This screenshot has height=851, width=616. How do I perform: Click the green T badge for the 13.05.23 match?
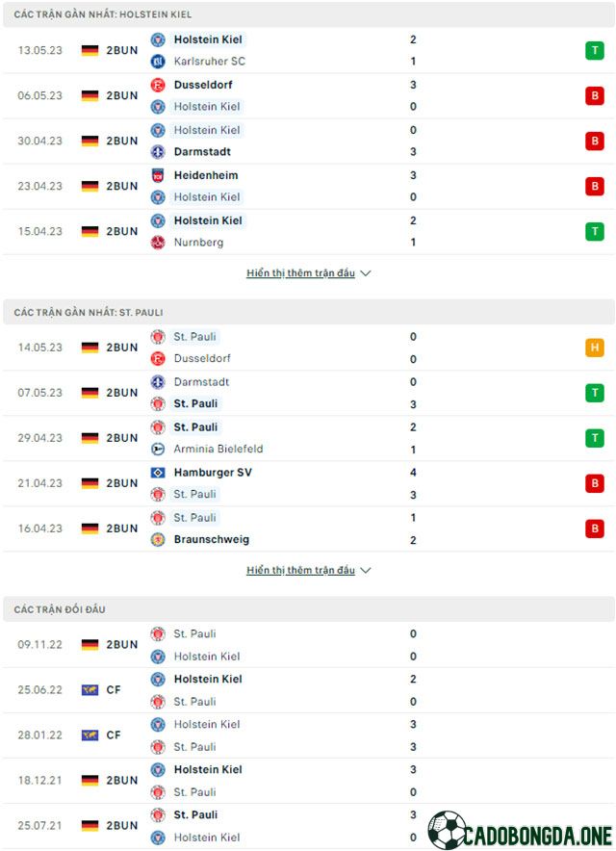click(x=595, y=50)
